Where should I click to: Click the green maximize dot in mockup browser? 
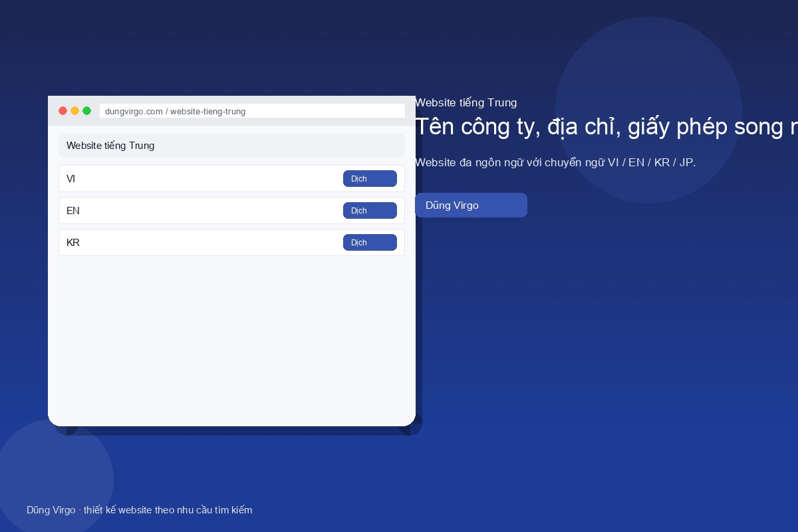(x=87, y=111)
